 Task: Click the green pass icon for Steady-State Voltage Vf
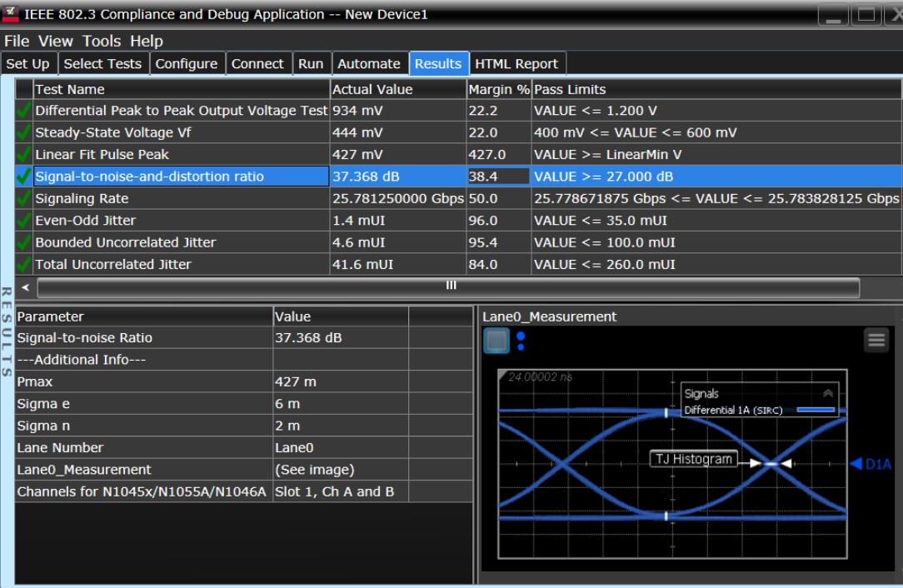tap(22, 132)
